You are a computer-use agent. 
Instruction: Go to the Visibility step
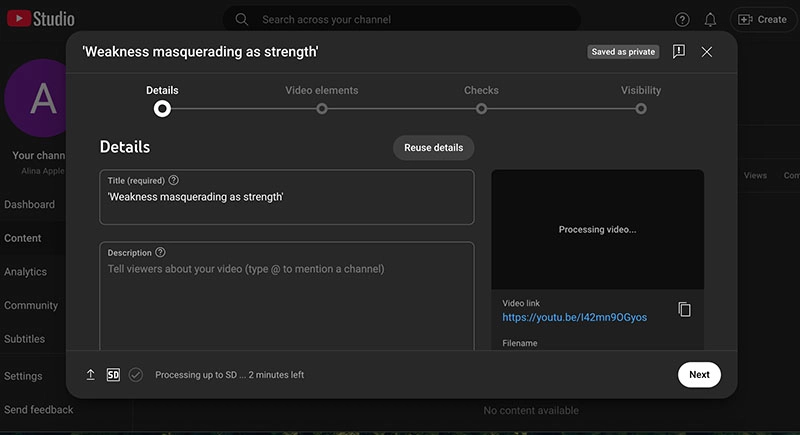click(x=641, y=90)
